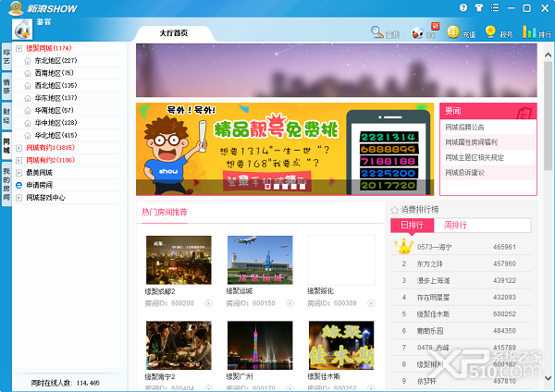This screenshot has height=392, width=555.
Task: Click the 新浪SHOW logo icon
Action: point(16,8)
